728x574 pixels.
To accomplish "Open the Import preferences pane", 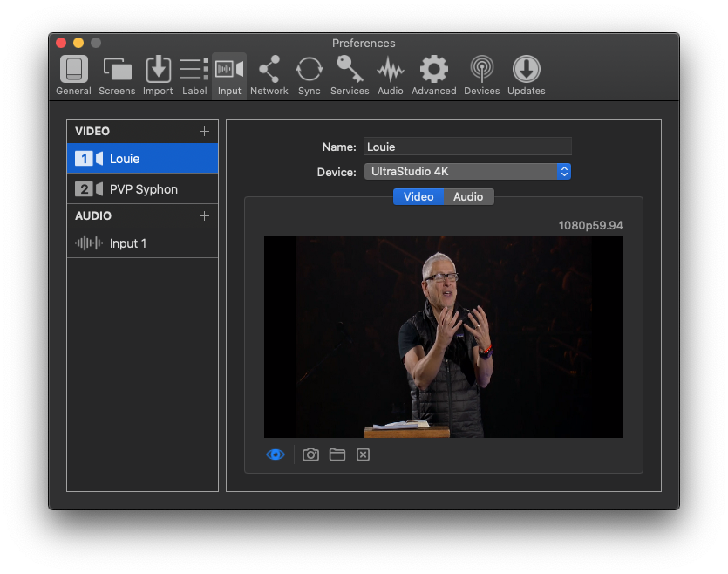I will coord(158,76).
